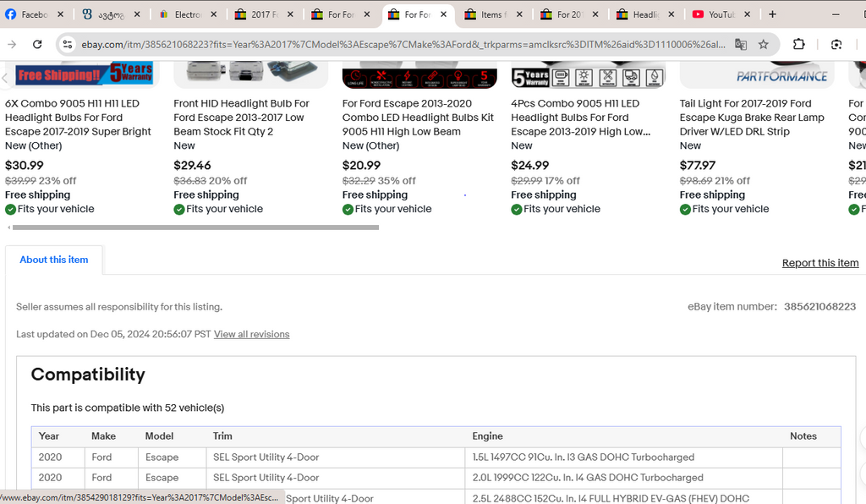The height and width of the screenshot is (504, 866).
Task: Click the '2.5L 2488CC 152Cu. In.' hybrid engine cell
Action: point(623,498)
